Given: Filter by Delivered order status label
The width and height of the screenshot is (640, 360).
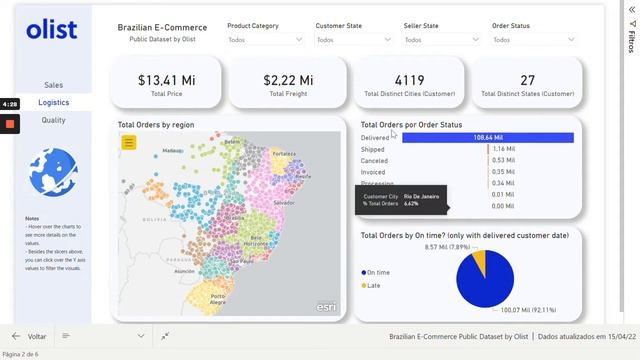Looking at the screenshot, I should click(375, 138).
